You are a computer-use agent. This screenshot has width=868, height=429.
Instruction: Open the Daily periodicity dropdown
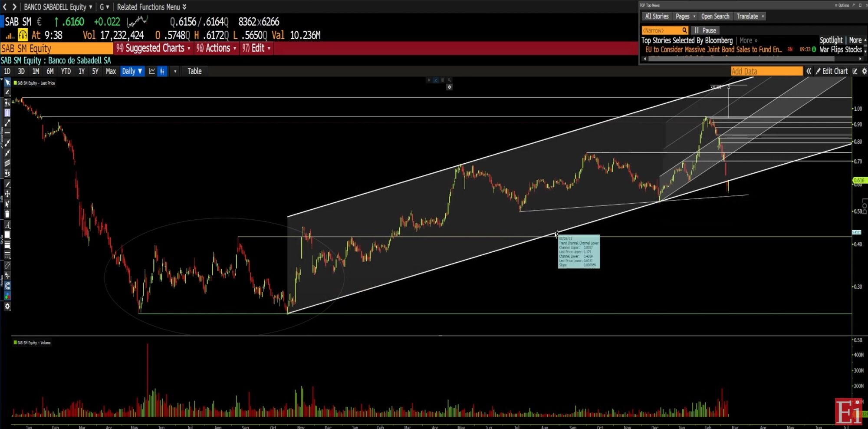(132, 71)
